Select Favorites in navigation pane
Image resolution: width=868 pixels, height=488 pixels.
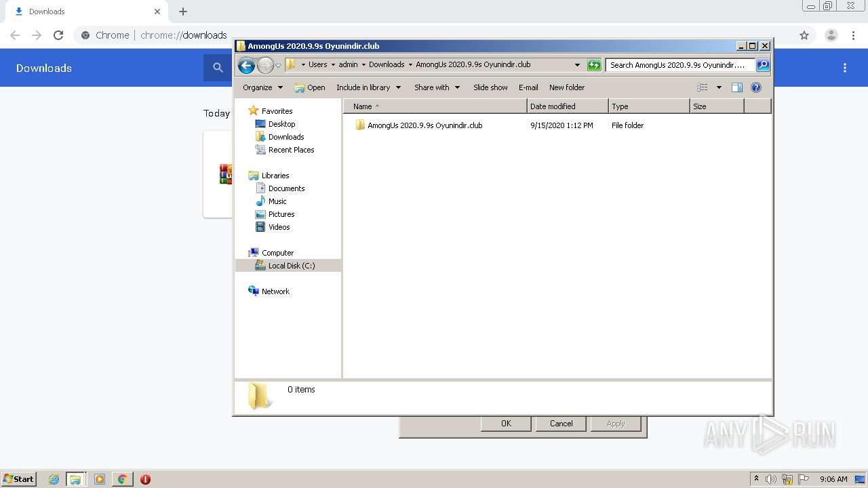pyautogui.click(x=277, y=111)
